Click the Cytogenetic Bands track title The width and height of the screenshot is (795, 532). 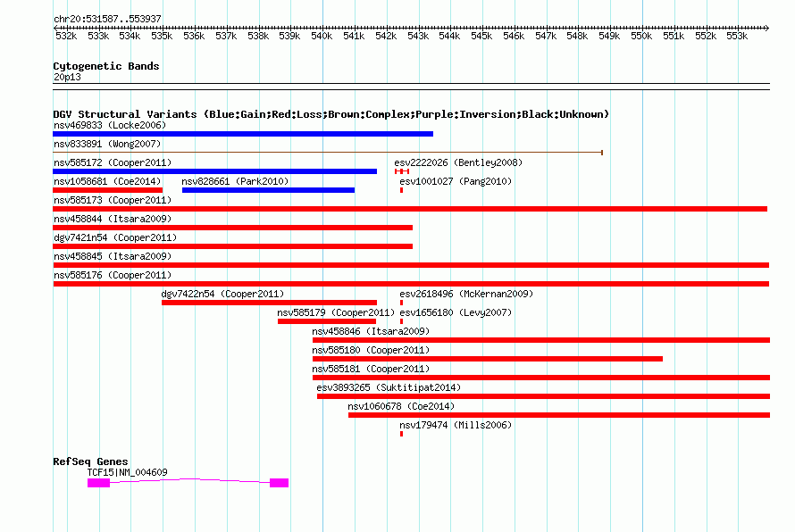pos(106,66)
